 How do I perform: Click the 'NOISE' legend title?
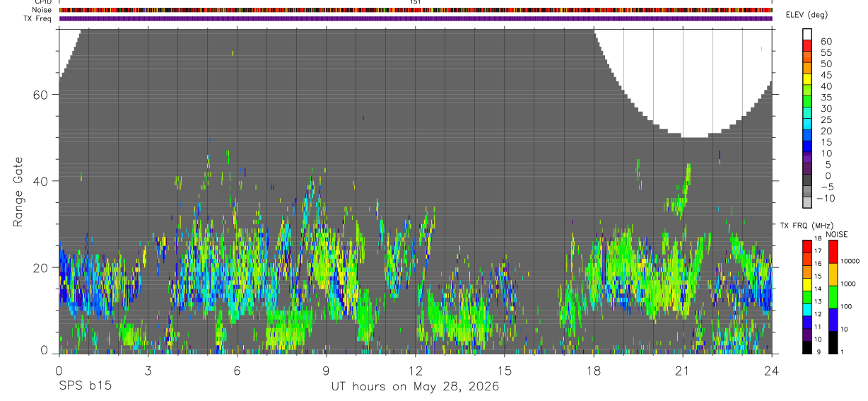836,235
